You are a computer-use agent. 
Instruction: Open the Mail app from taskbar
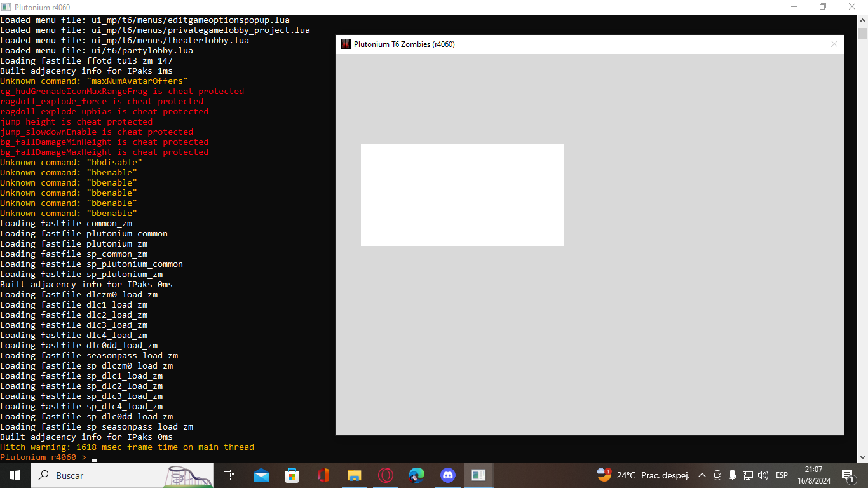(x=261, y=475)
